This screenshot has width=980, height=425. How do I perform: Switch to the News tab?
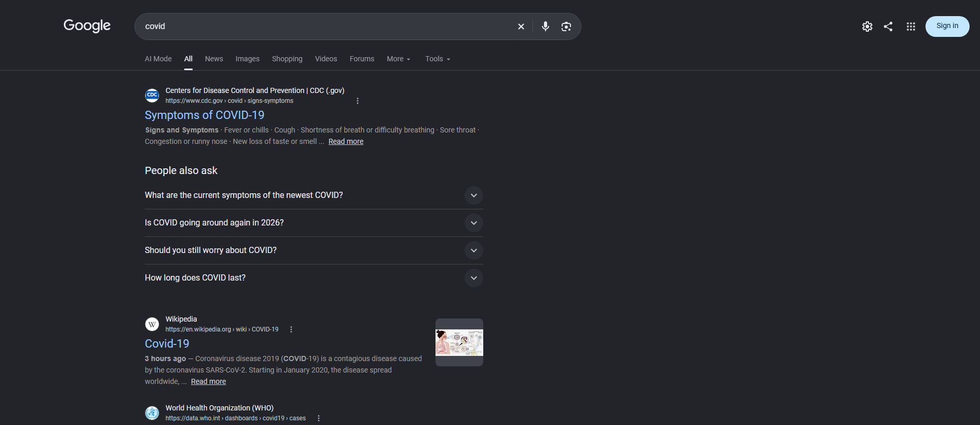214,59
